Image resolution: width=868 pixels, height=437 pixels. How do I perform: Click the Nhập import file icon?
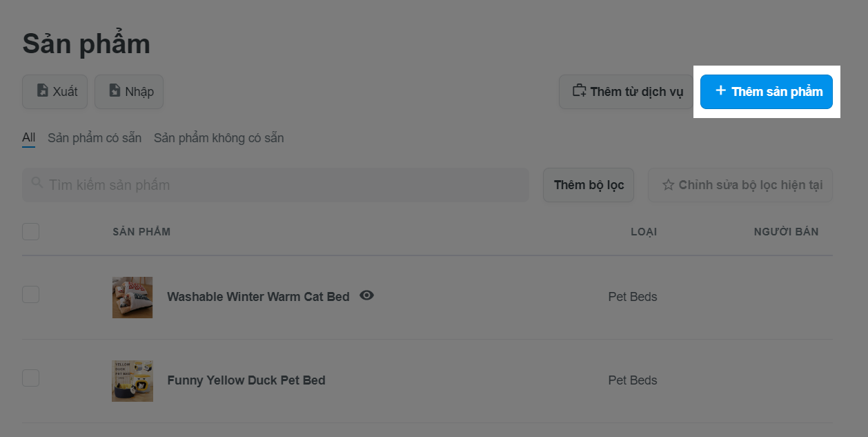(x=115, y=91)
